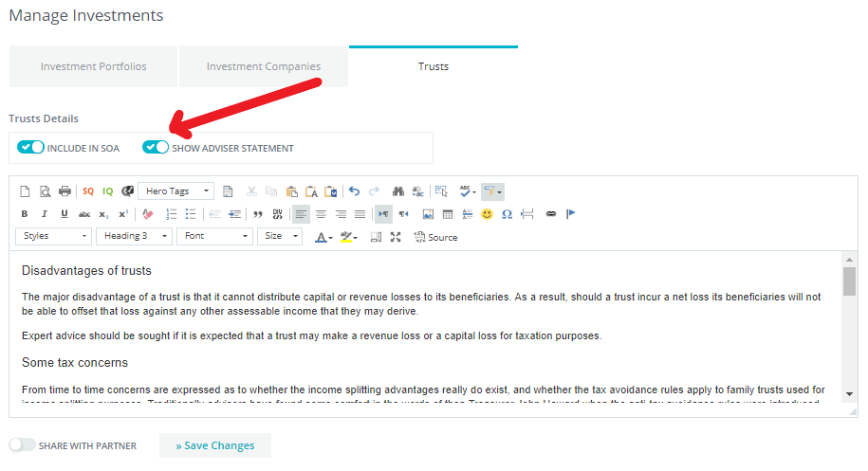Open the Hero Tags dropdown
Screen dimensions: 868x471
175,190
